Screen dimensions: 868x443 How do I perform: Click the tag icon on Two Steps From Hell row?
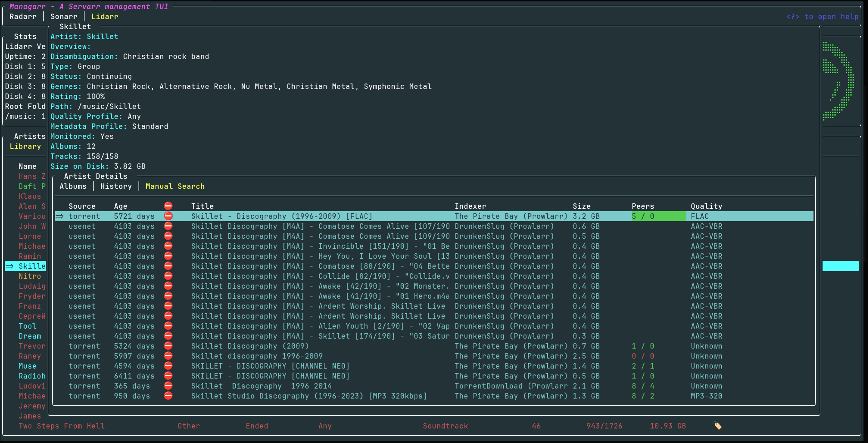718,426
